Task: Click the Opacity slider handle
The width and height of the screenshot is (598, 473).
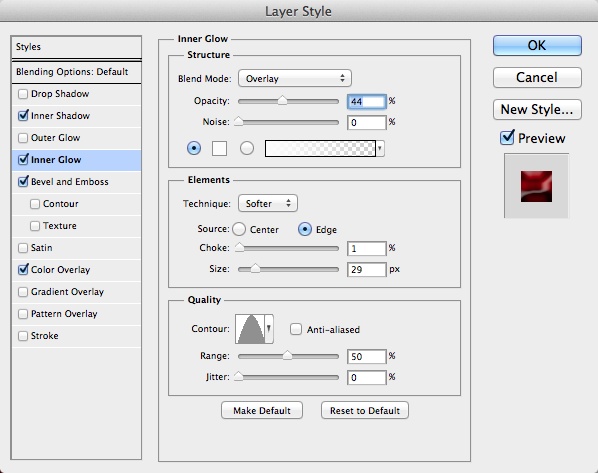Action: coord(282,101)
